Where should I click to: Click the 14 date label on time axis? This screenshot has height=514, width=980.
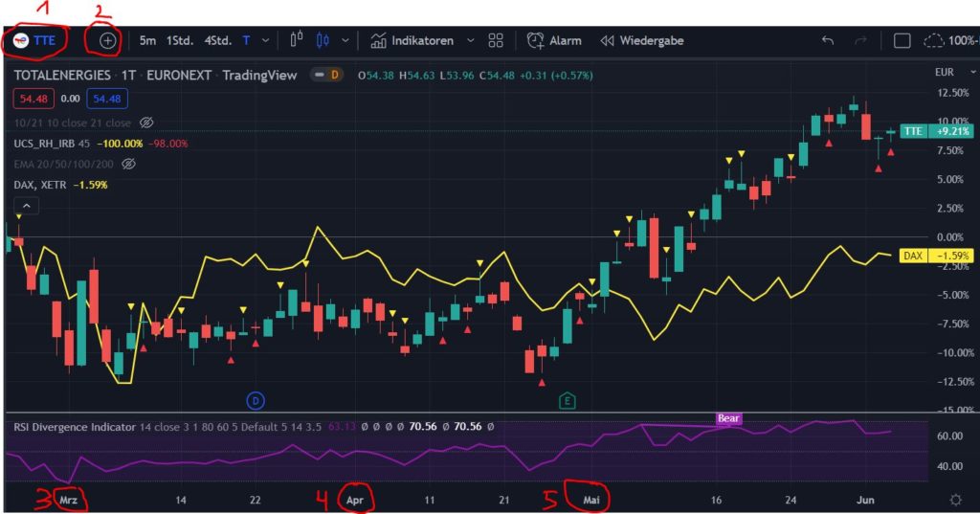[181, 500]
